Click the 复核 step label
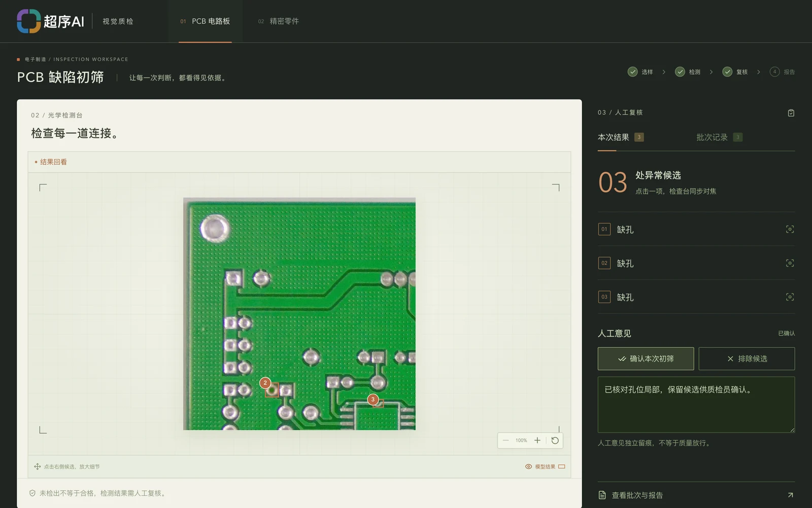This screenshot has width=812, height=508. tap(742, 72)
